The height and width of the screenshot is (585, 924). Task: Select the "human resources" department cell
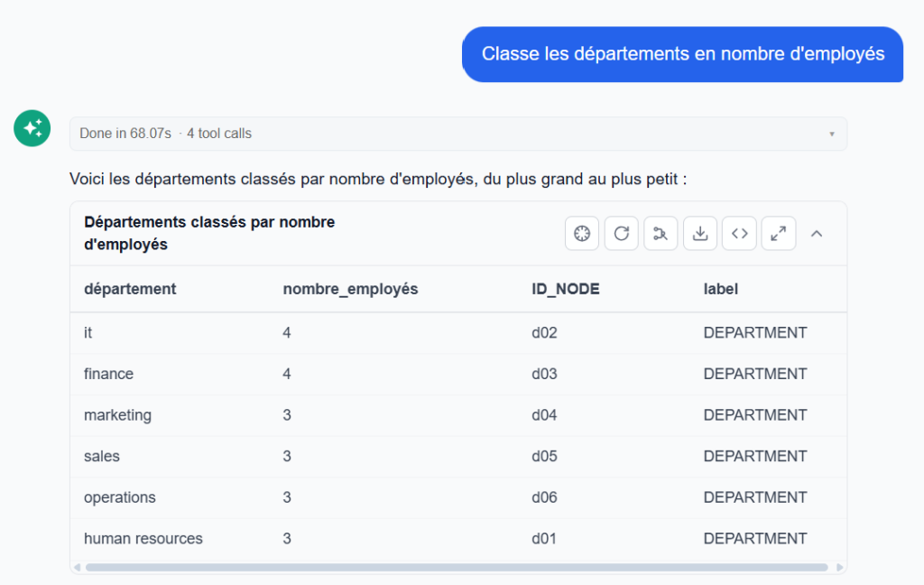click(143, 538)
